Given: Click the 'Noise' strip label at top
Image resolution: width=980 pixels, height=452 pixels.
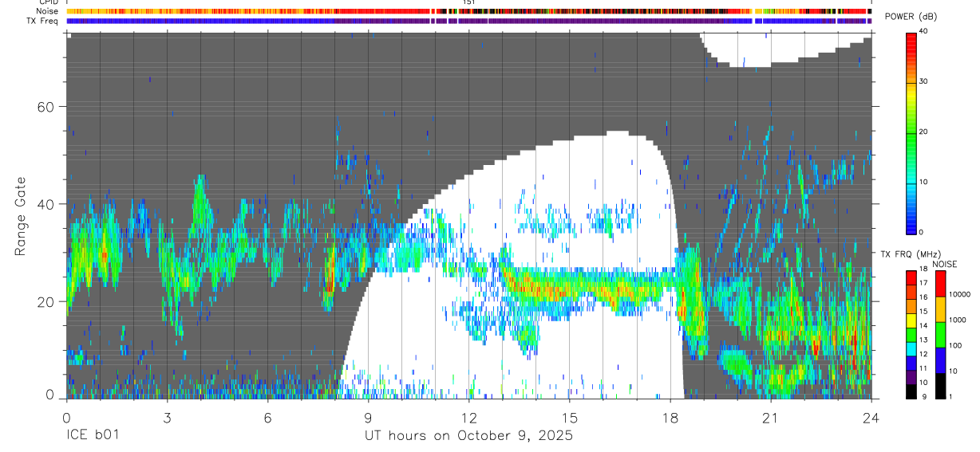Looking at the screenshot, I should pyautogui.click(x=48, y=11).
